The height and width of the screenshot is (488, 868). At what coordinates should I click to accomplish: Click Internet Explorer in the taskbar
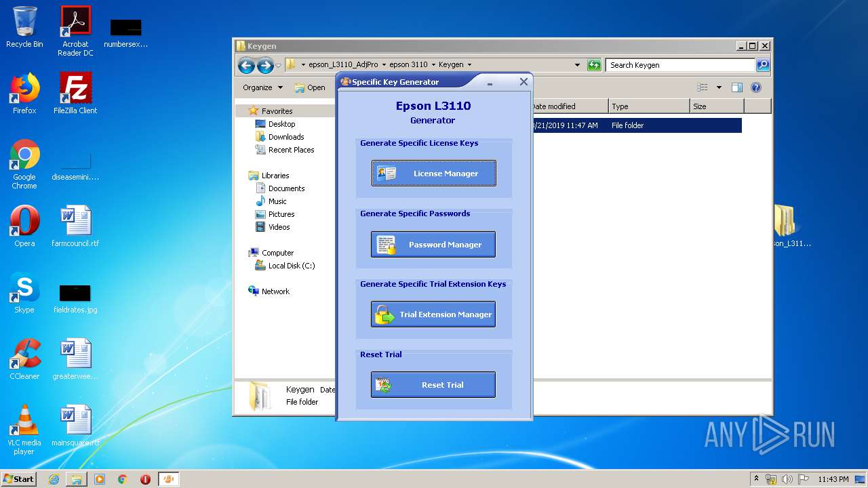pos(54,479)
